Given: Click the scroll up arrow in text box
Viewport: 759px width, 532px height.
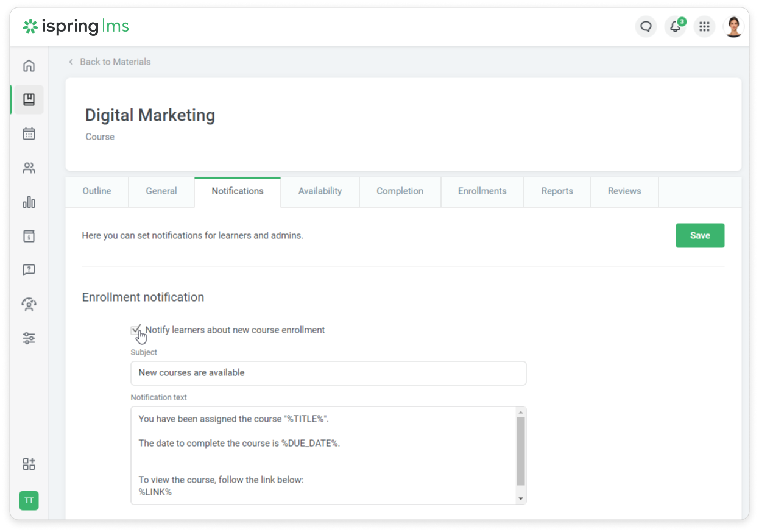Looking at the screenshot, I should [x=521, y=412].
